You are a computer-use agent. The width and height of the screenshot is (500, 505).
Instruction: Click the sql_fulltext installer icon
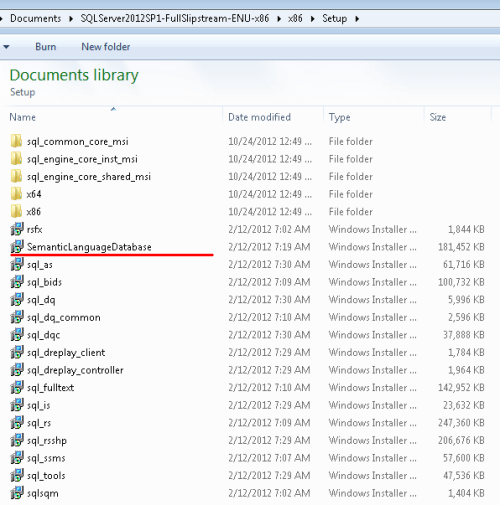pyautogui.click(x=17, y=387)
